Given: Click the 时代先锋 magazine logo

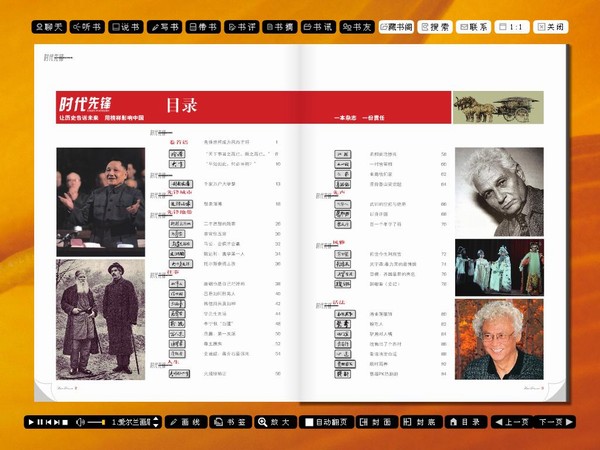Looking at the screenshot, I should (x=85, y=104).
